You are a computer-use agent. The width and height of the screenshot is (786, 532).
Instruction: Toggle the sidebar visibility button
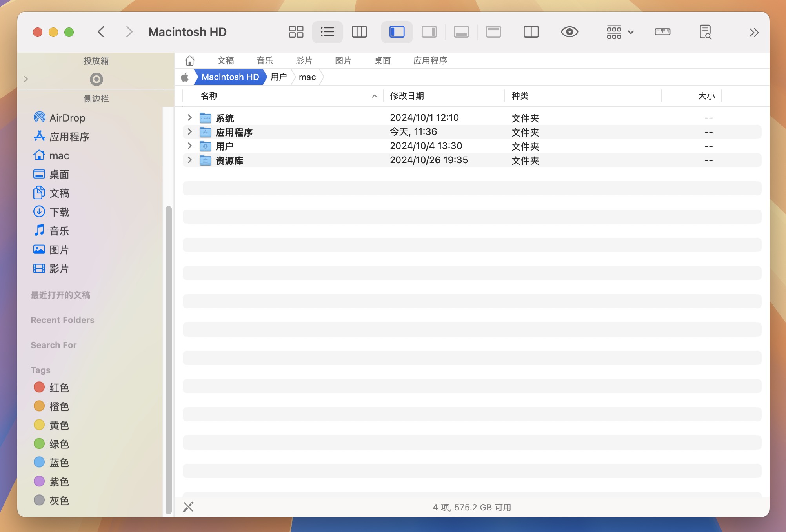click(397, 32)
